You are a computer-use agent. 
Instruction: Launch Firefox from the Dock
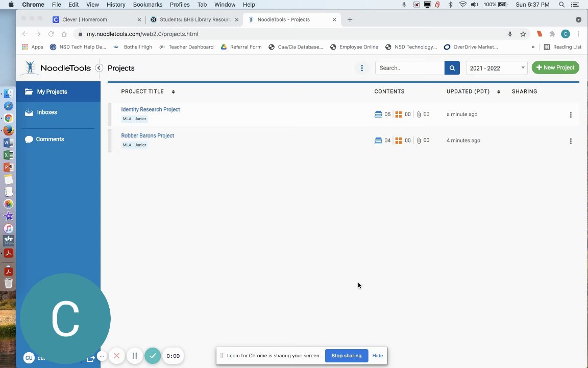click(x=8, y=130)
